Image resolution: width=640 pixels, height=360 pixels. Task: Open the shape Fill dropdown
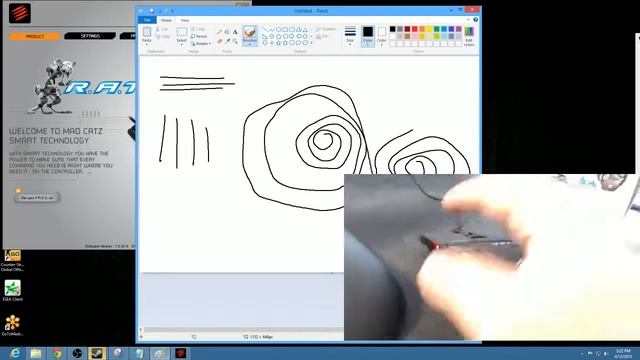322,36
